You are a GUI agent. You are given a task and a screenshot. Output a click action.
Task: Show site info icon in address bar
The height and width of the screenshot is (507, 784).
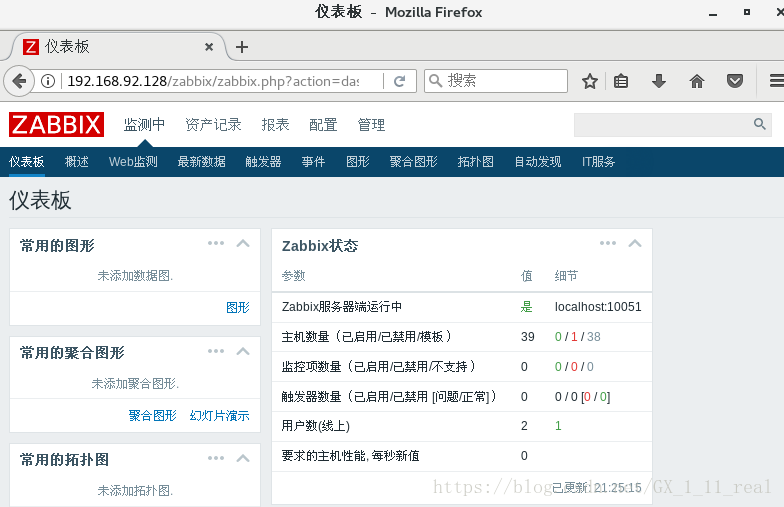pyautogui.click(x=48, y=81)
